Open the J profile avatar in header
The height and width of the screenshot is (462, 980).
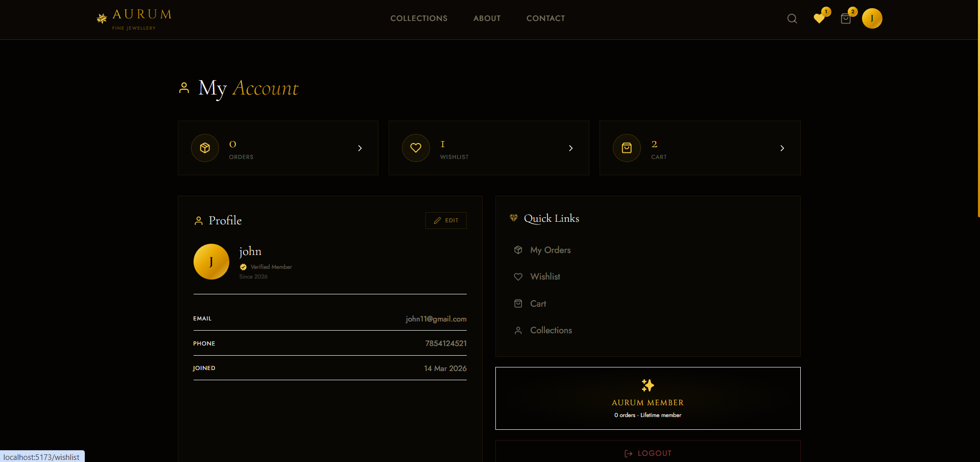point(872,18)
